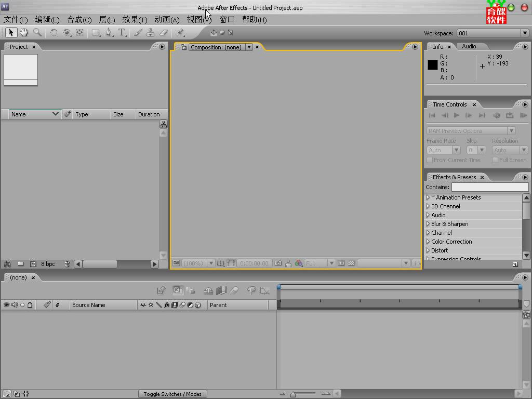Select the Pen tool
Image resolution: width=532 pixels, height=399 pixels.
click(x=109, y=33)
